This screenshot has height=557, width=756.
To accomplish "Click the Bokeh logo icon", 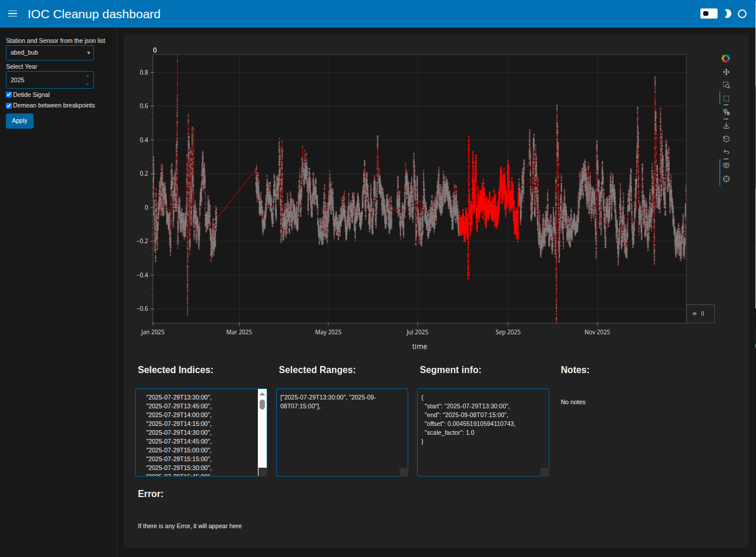I will point(726,58).
